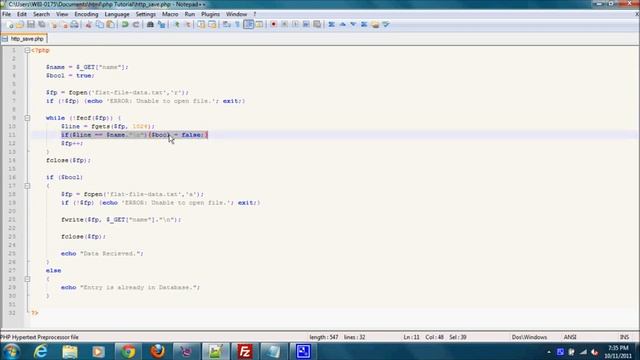Click Run Macro Multiple Times icon

tap(306, 24)
